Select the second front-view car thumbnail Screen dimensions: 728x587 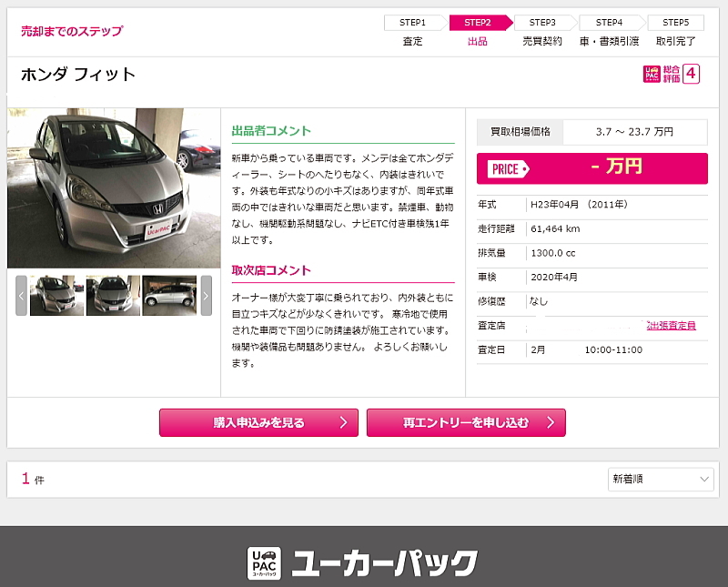(x=113, y=296)
